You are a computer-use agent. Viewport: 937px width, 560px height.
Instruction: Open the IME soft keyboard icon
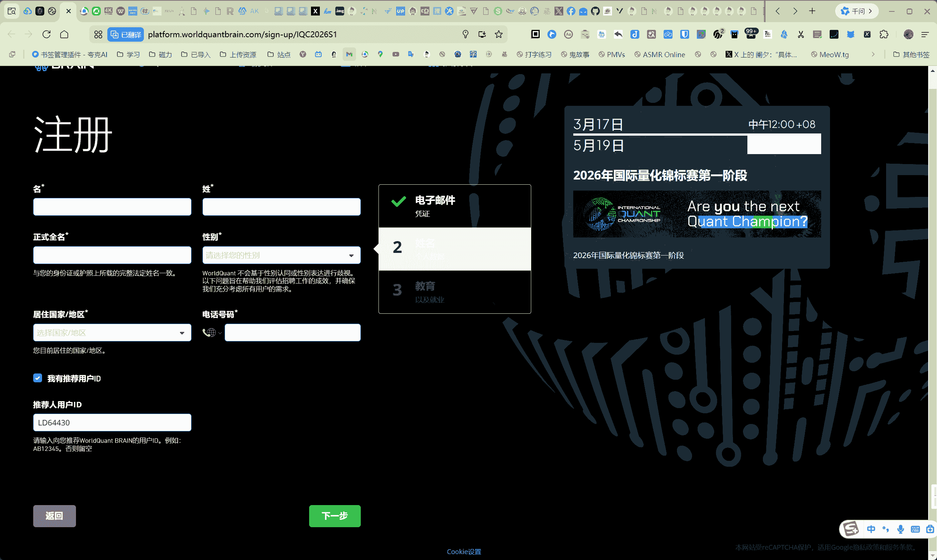pos(915,529)
